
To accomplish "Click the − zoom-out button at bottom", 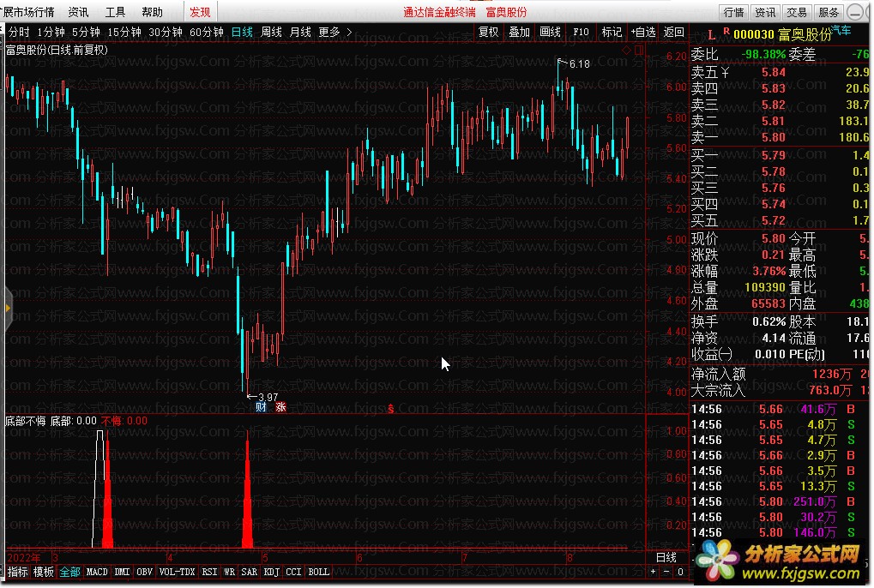I will pos(666,572).
